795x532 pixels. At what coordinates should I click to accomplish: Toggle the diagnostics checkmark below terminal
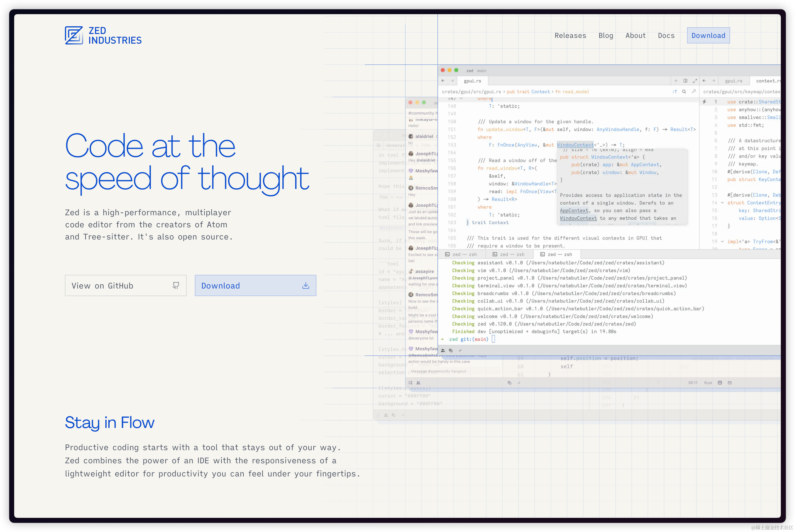click(460, 350)
